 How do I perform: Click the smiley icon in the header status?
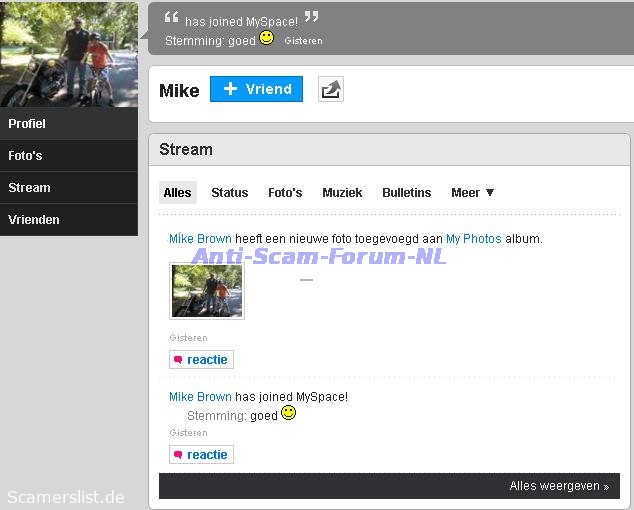266,38
